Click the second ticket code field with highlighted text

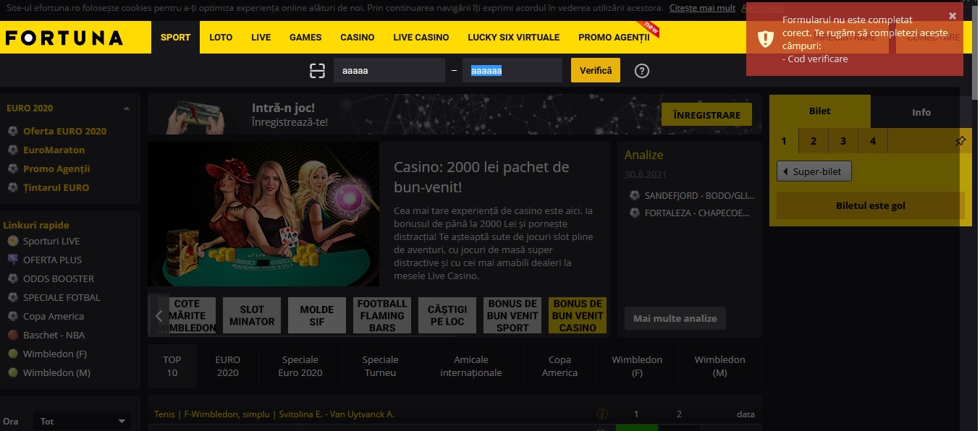pyautogui.click(x=512, y=70)
